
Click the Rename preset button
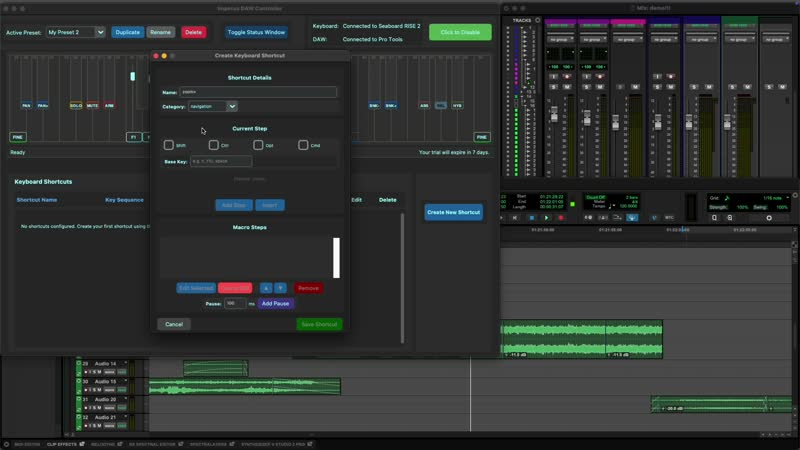[x=161, y=32]
